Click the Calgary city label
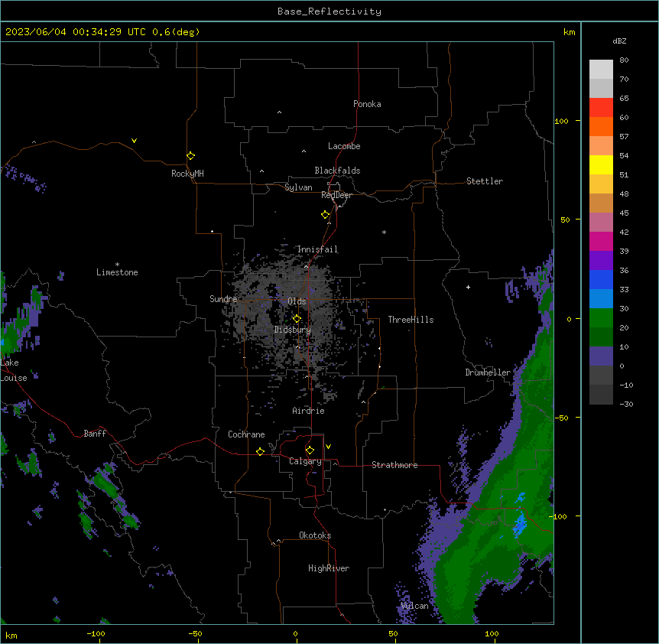The height and width of the screenshot is (644, 659). pyautogui.click(x=305, y=461)
